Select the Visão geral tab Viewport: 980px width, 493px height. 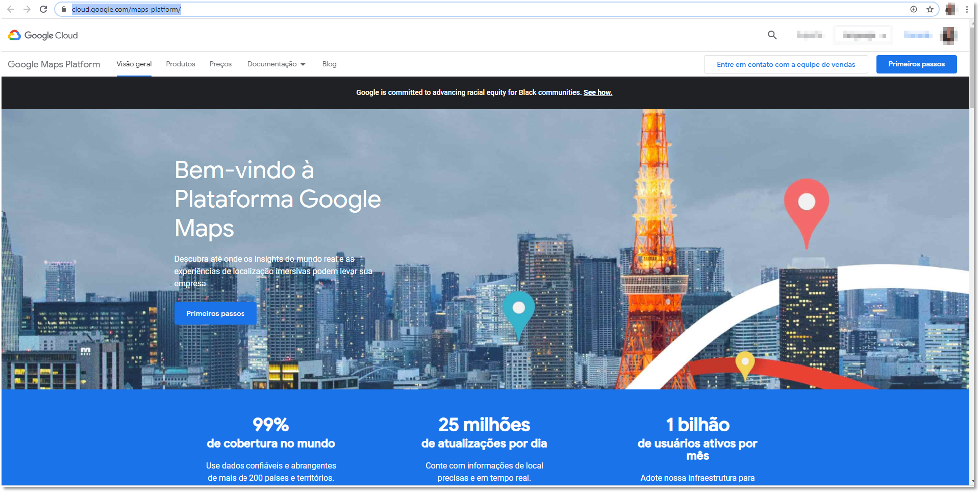(134, 64)
